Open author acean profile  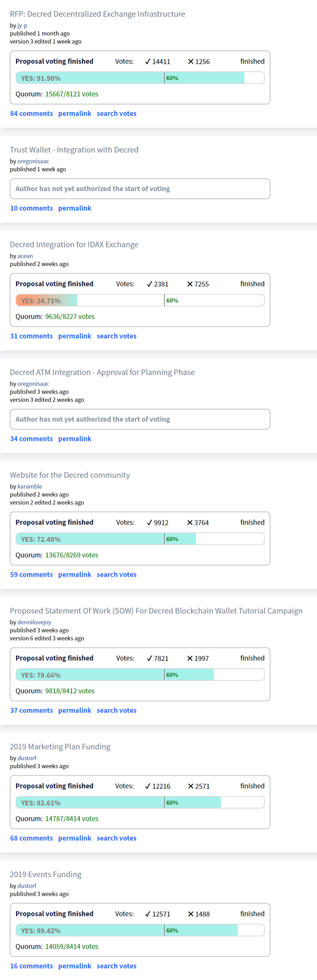coord(25,256)
